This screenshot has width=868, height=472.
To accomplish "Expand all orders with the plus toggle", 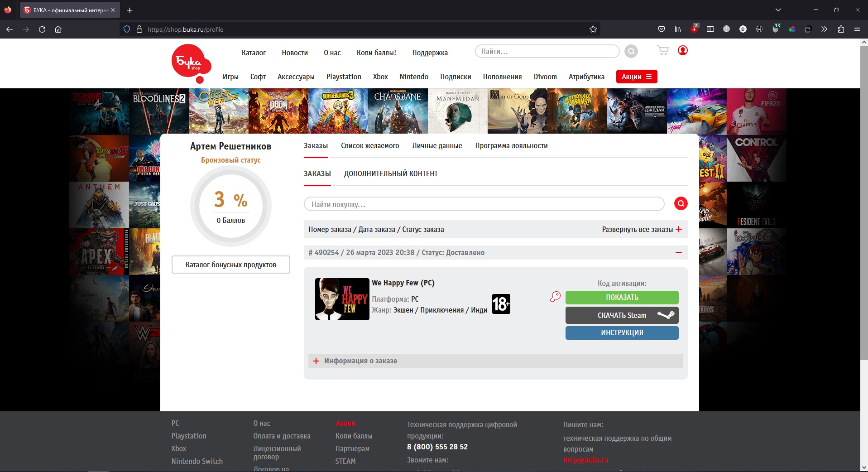I will (x=678, y=230).
